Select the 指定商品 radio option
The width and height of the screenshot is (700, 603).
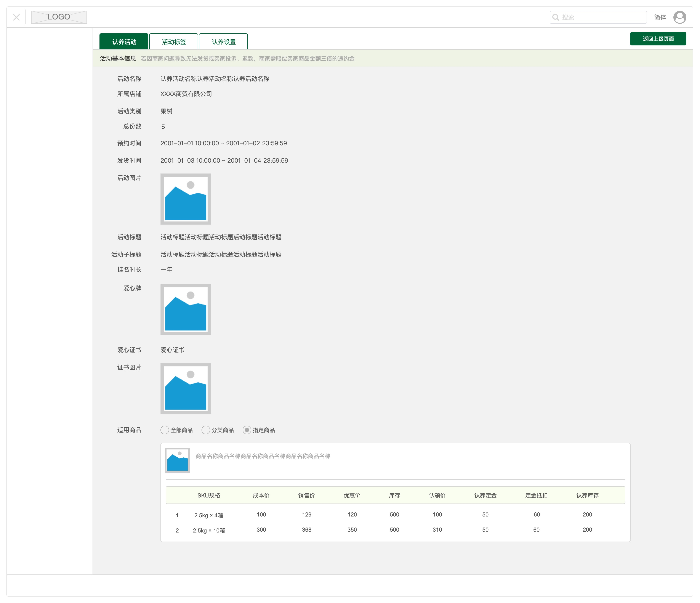coord(259,430)
